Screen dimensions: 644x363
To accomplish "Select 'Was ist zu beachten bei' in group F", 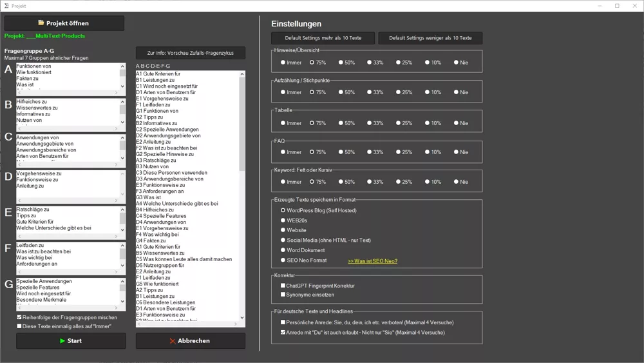I will click(44, 251).
